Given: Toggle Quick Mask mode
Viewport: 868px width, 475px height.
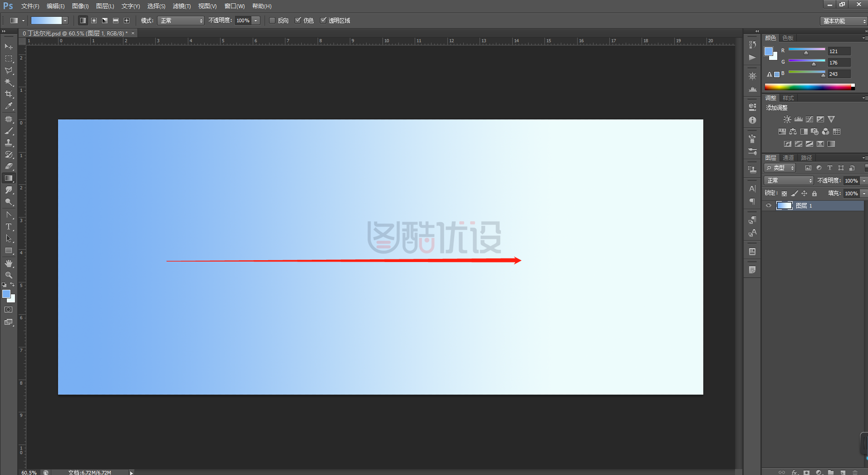Looking at the screenshot, I should 9,310.
